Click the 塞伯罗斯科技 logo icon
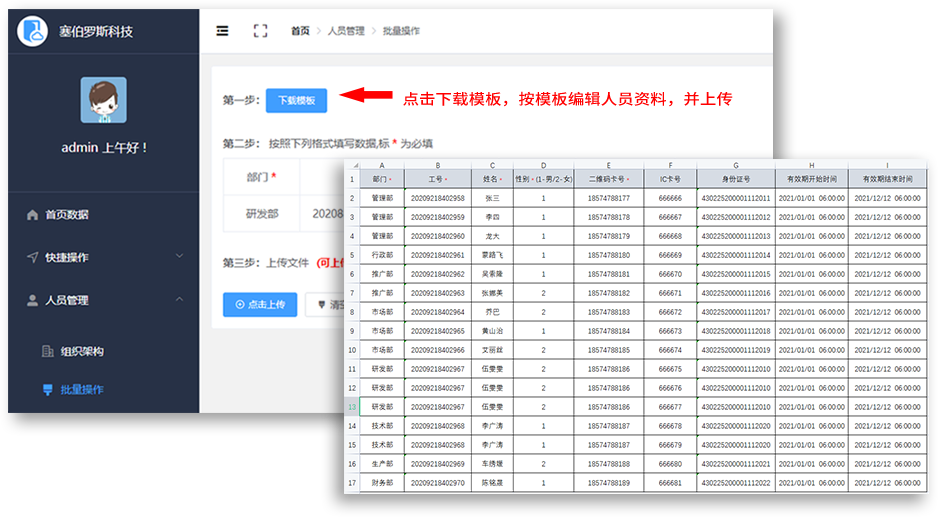Viewport: 938px width, 517px height. [34, 31]
